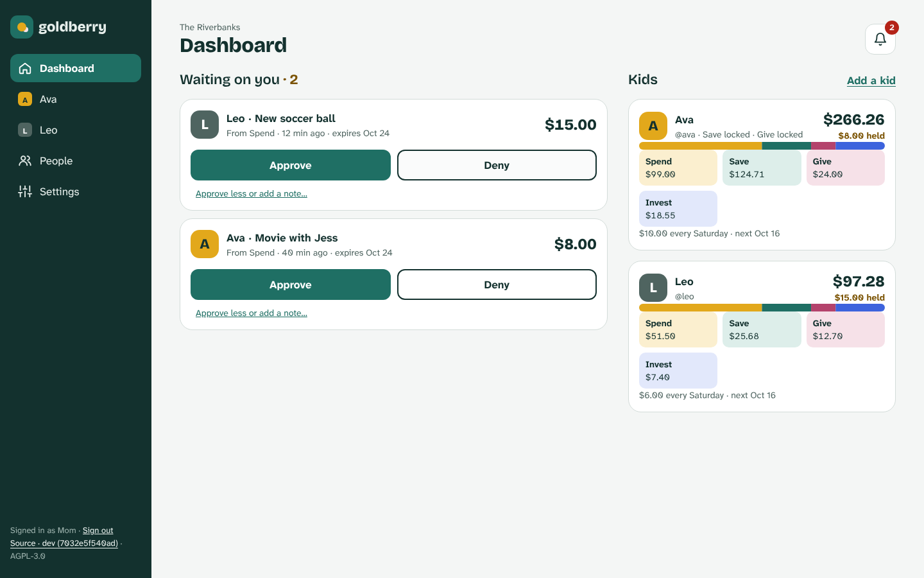The width and height of the screenshot is (924, 578).
Task: Click the 'goldberry' wordmark
Action: tap(73, 27)
